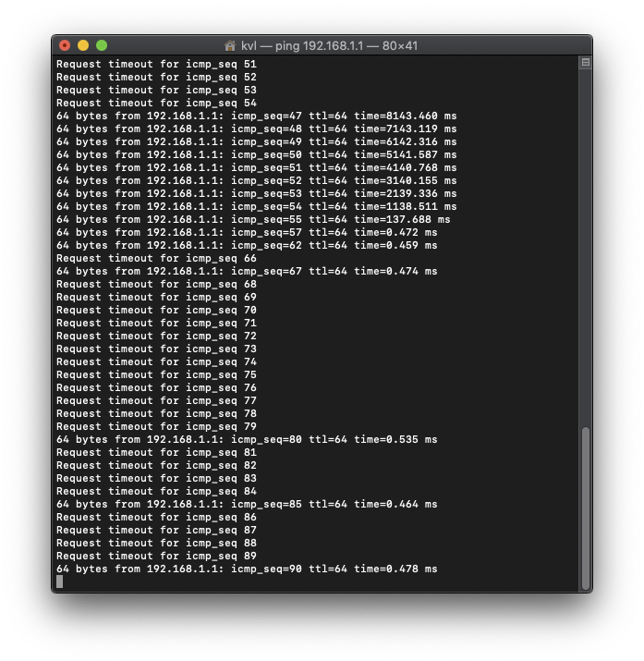Click line 'Request timeout for icmp_seq 66'
The width and height of the screenshot is (644, 661).
(156, 259)
